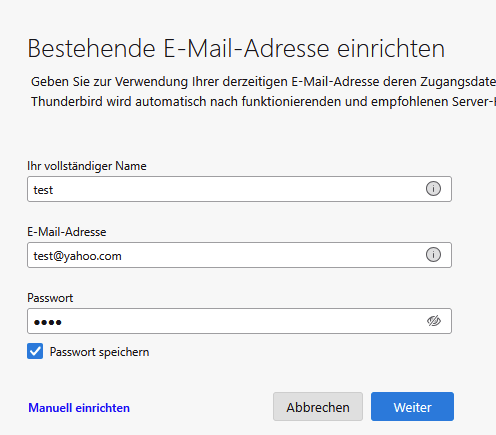496x435 pixels.
Task: Focus the Passwort input field
Action: tap(239, 321)
